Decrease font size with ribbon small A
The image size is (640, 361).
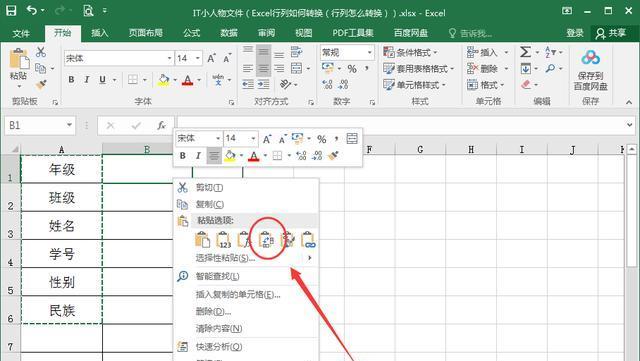click(227, 58)
